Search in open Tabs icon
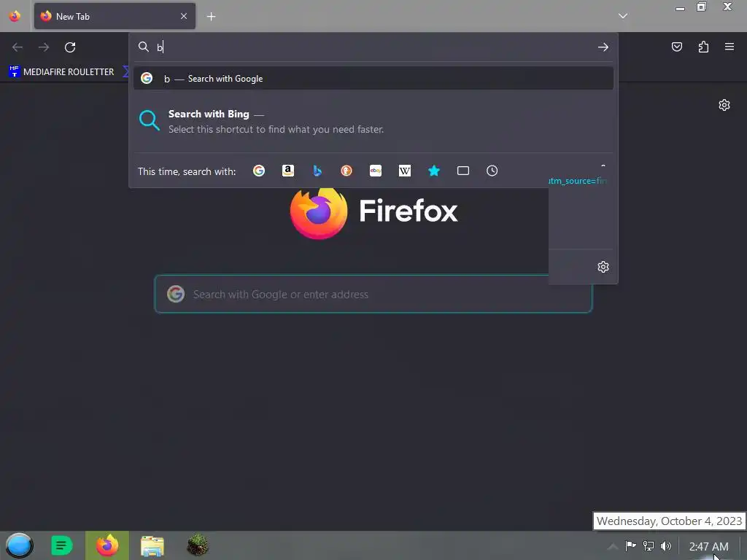The image size is (747, 560). point(463,171)
